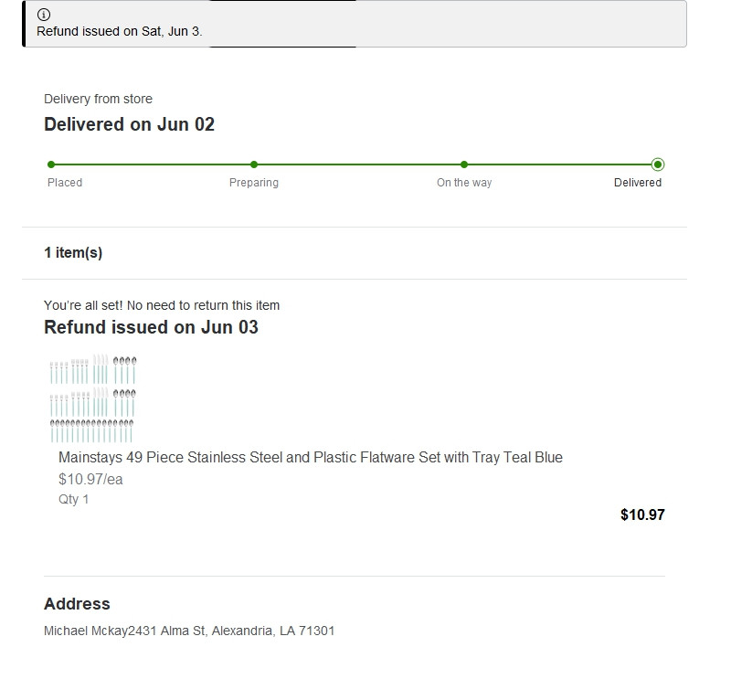Click the Delivered status label
The image size is (731, 700).
point(637,183)
